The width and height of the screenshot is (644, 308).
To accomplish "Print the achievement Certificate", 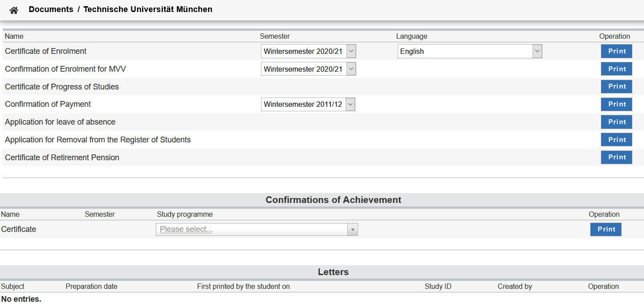I will (x=606, y=229).
